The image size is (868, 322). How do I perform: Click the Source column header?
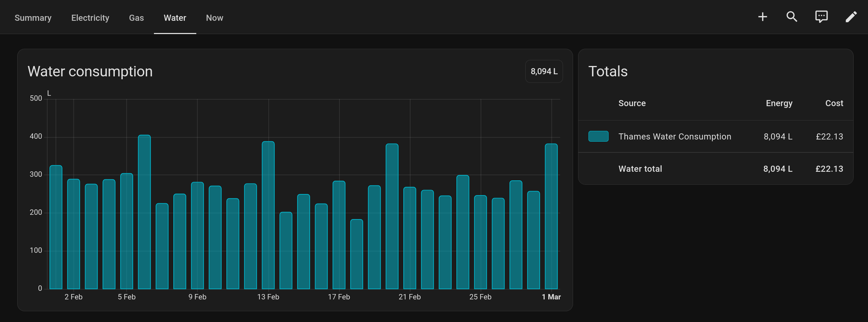click(632, 103)
